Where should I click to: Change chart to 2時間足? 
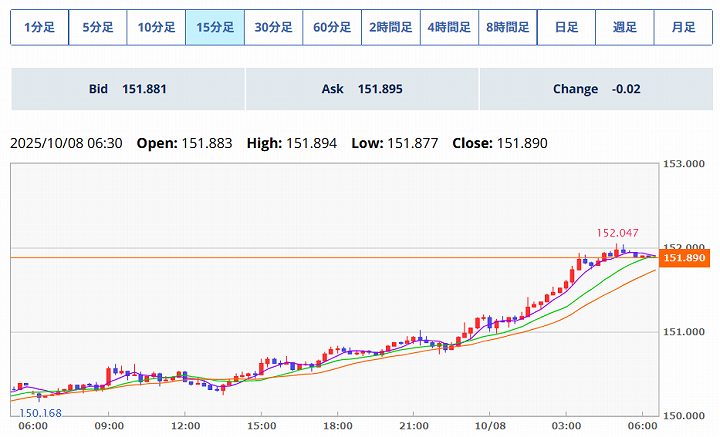point(391,27)
